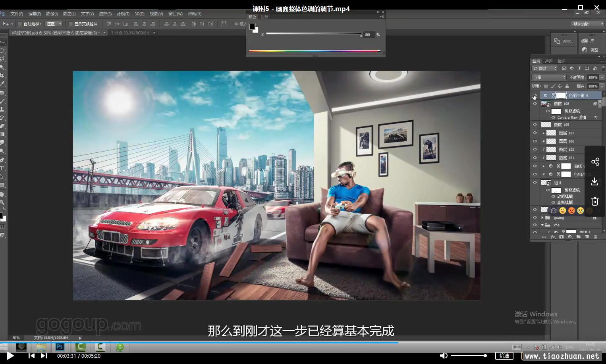Select the Eyedropper tool
This screenshot has height=364, width=606.
(x=2, y=84)
